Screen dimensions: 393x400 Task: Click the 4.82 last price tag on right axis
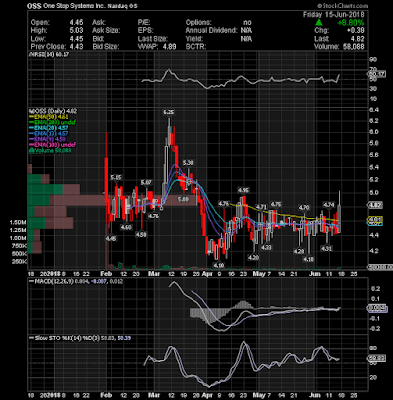[x=375, y=205]
